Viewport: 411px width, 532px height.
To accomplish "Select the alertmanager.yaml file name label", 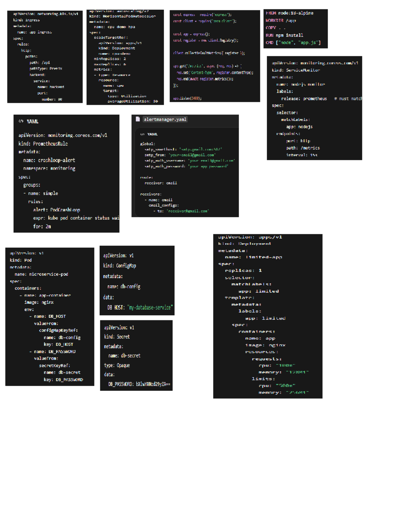I will click(165, 119).
